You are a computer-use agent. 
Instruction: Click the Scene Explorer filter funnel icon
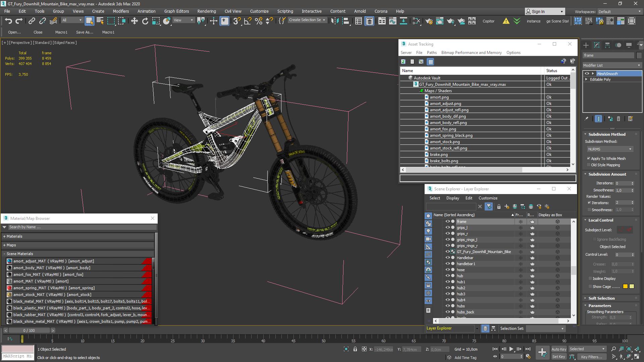point(489,206)
